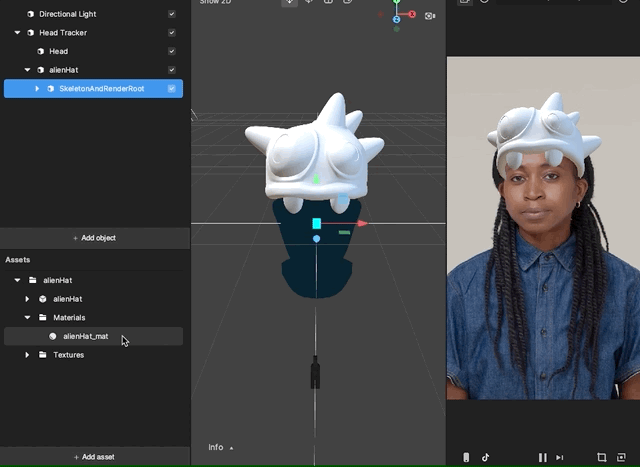The width and height of the screenshot is (640, 467).
Task: Select the Materials folder label
Action: pos(69,318)
